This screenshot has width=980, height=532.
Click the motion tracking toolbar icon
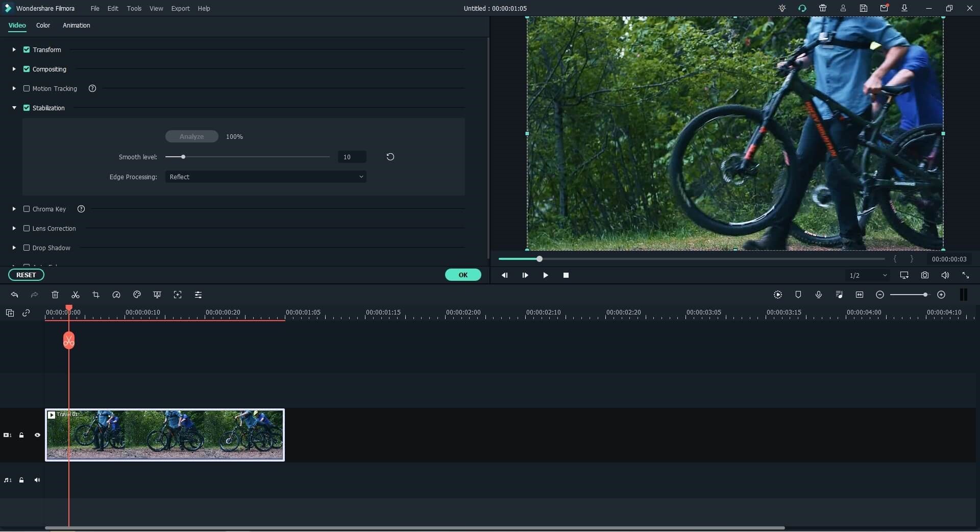178,295
